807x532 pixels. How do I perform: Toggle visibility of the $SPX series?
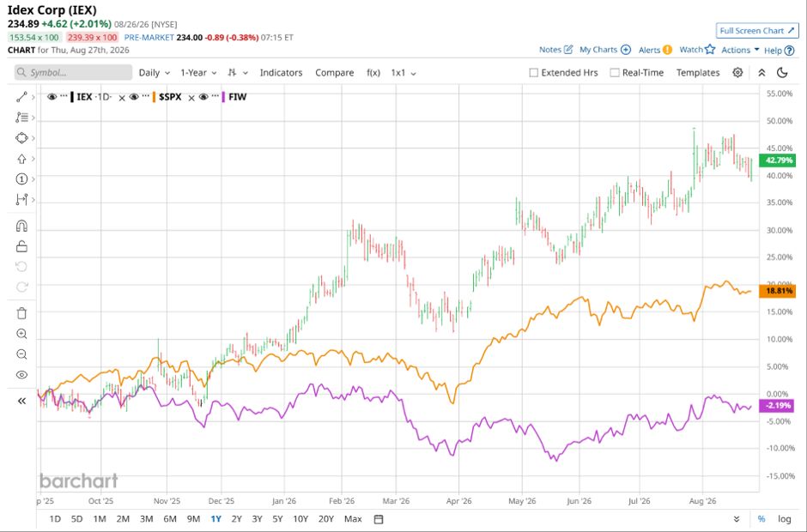(134, 97)
